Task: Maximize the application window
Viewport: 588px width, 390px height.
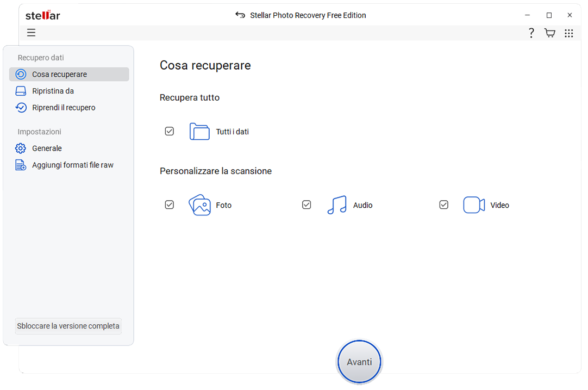Action: pos(549,15)
